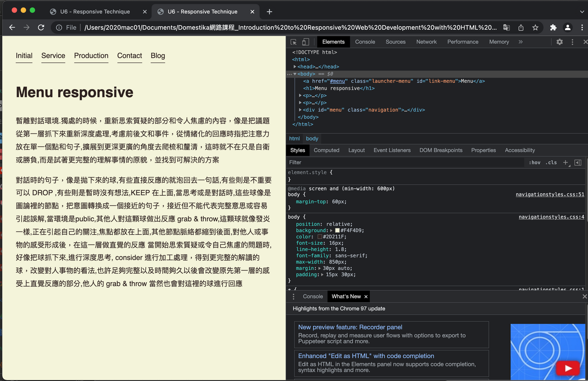Toggle the device toolbar icon
Viewport: 588px width, 381px height.
click(x=305, y=42)
